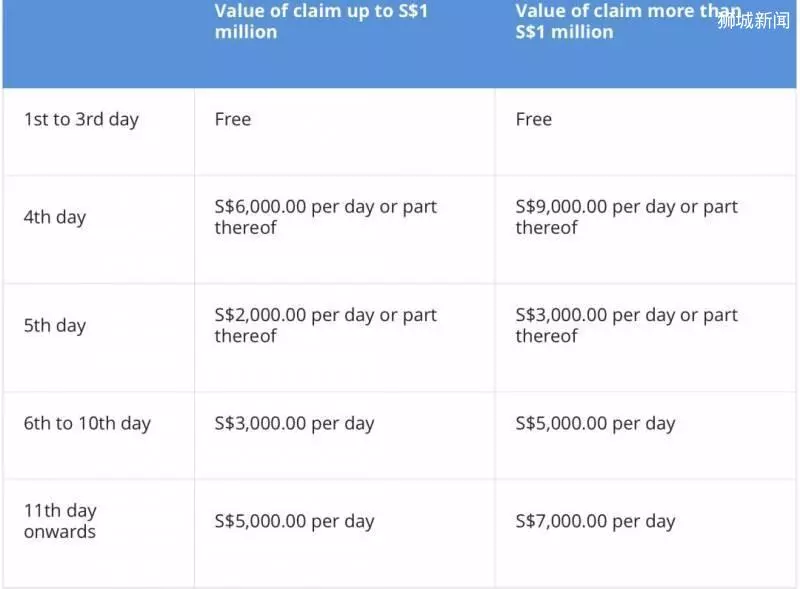Click the empty blue header cell above day labels

(x=98, y=44)
